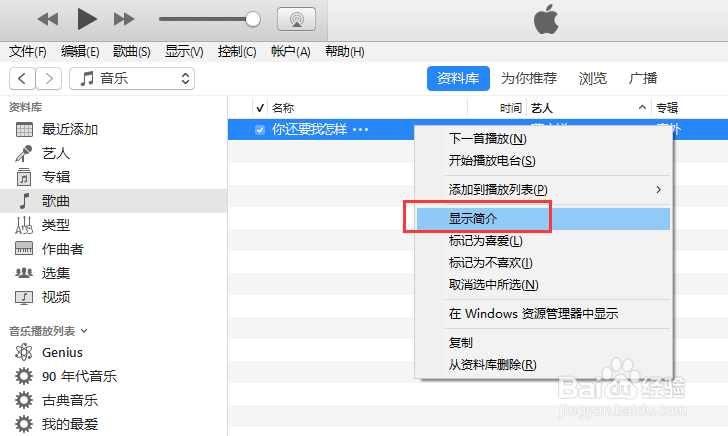The image size is (728, 436).
Task: Collapse the 音乐播放列表 section chevron
Action: 84,331
